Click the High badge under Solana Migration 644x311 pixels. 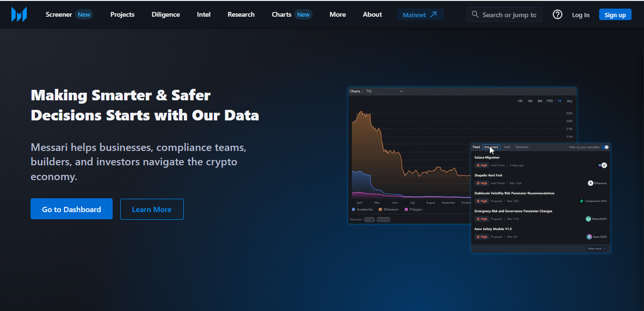click(x=482, y=165)
